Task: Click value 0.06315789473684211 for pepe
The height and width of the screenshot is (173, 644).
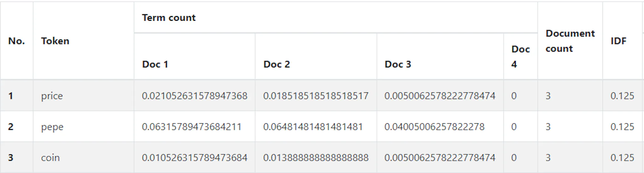Action: (192, 127)
